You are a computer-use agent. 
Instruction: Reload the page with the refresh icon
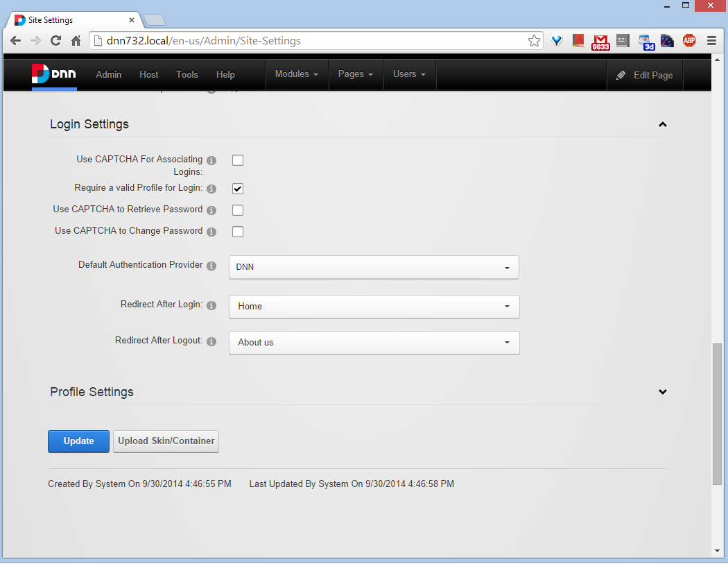[55, 41]
